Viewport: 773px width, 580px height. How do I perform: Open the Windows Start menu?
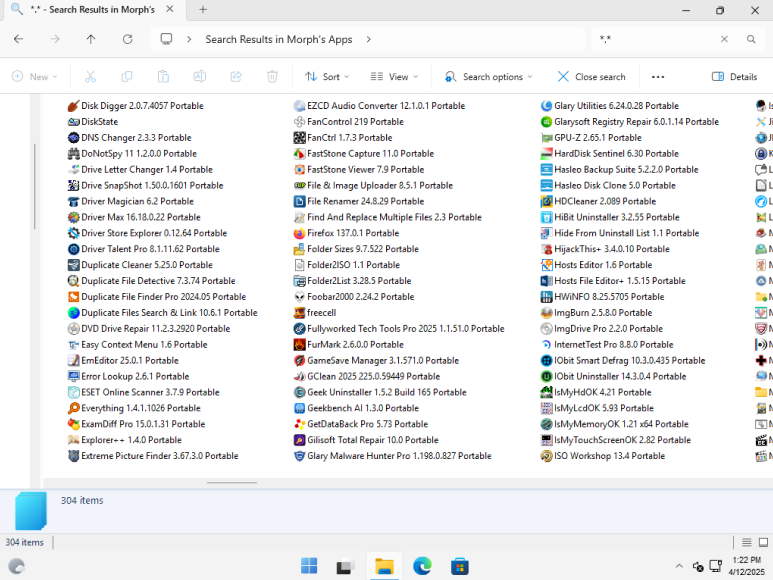309,566
